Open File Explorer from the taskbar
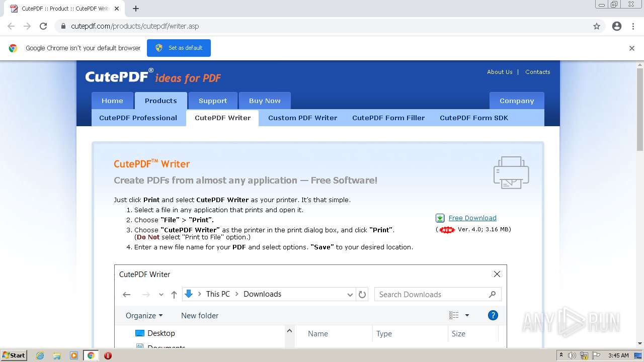This screenshot has height=362, width=644. (57, 355)
